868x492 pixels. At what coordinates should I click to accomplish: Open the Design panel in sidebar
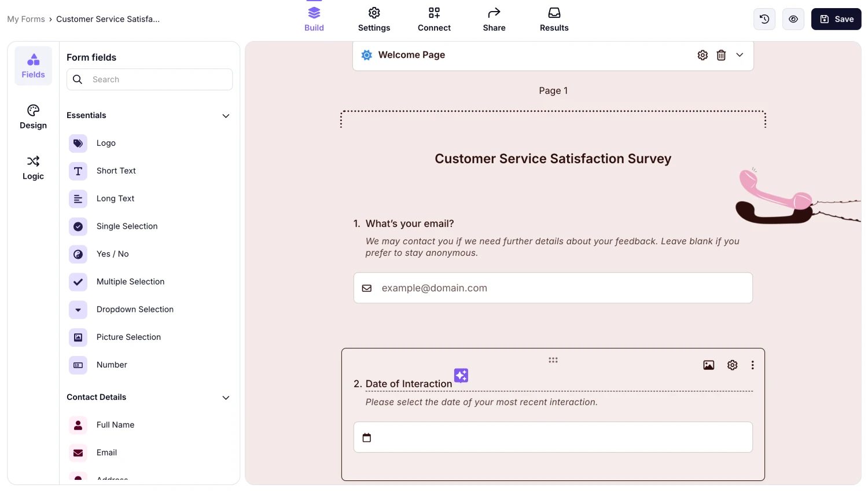pyautogui.click(x=33, y=116)
